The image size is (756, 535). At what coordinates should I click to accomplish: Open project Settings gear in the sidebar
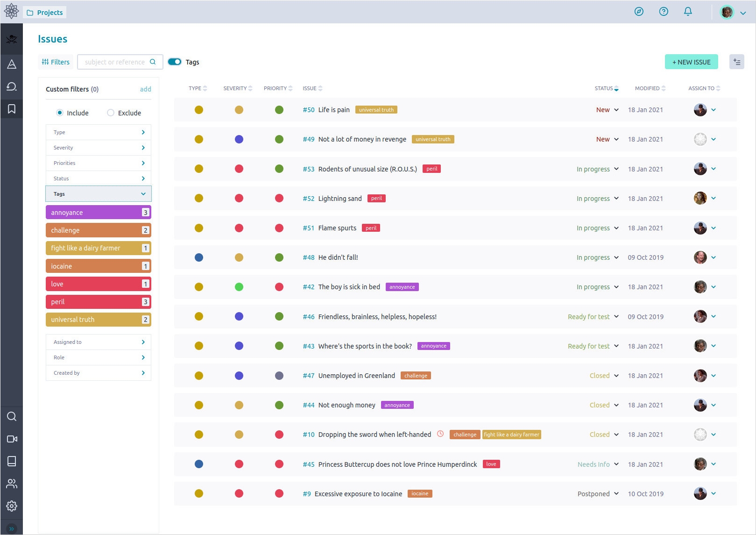pyautogui.click(x=12, y=506)
